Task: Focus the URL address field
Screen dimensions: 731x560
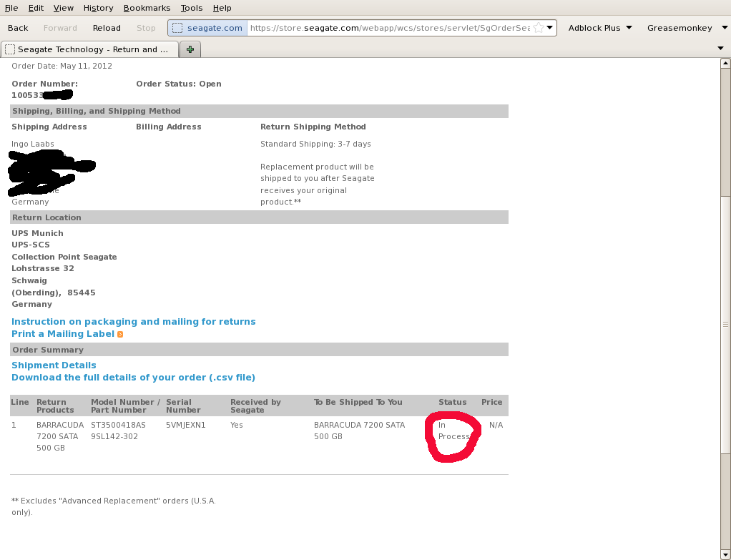Action: pyautogui.click(x=390, y=28)
